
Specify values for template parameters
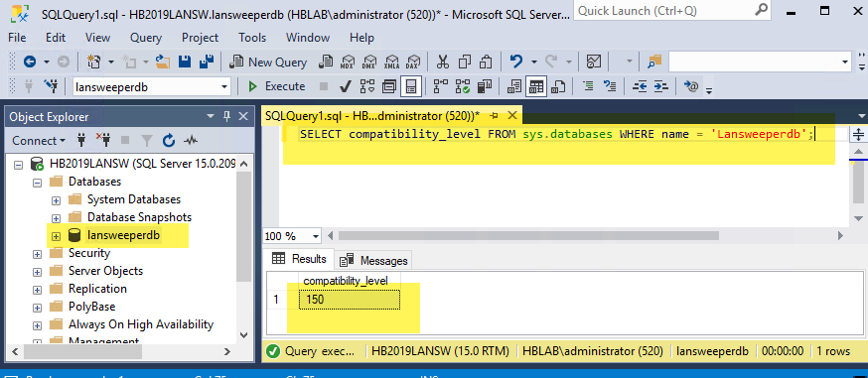691,86
